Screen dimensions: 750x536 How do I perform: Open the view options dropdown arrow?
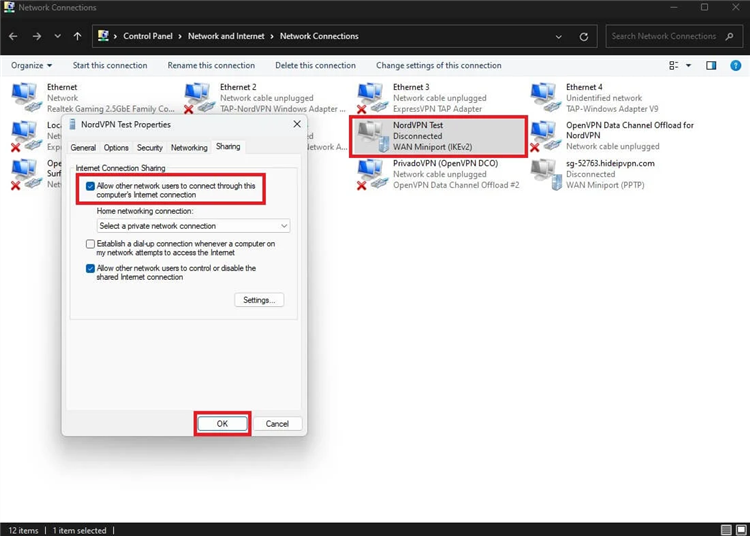click(688, 66)
